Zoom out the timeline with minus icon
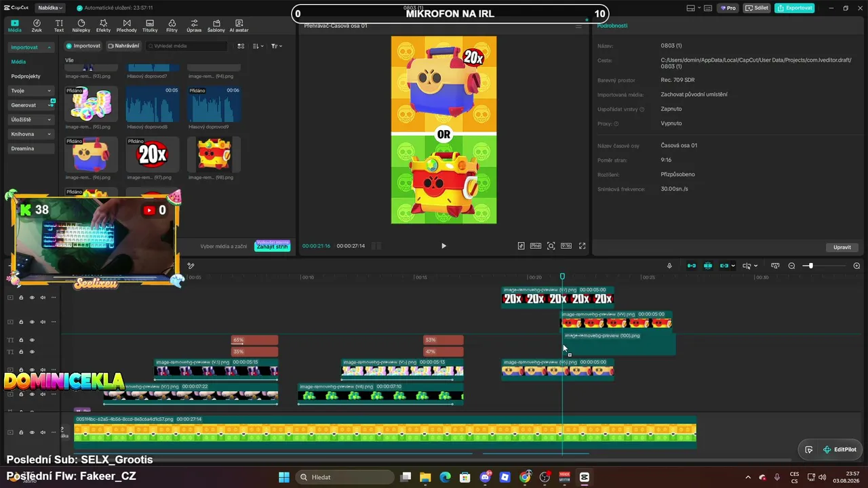The width and height of the screenshot is (868, 488). (x=791, y=266)
